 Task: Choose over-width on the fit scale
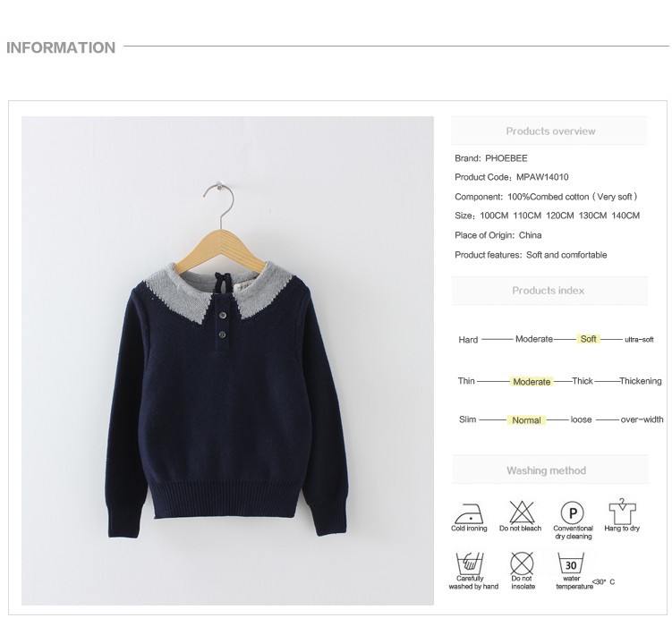click(642, 419)
